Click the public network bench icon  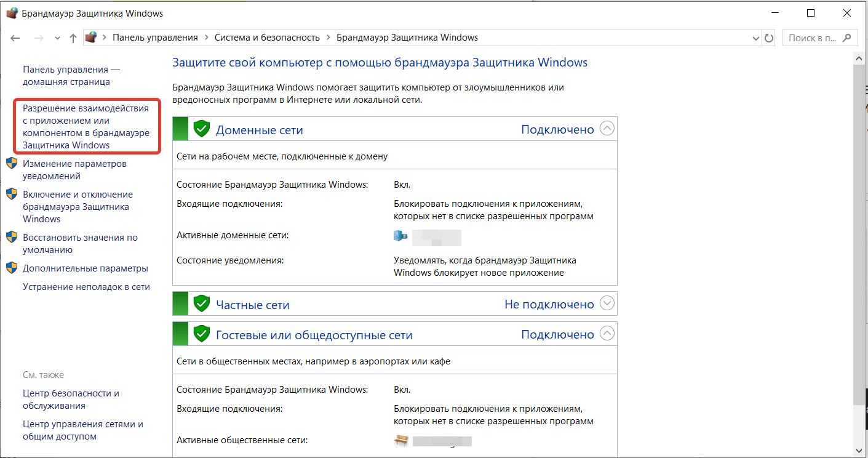click(x=401, y=440)
